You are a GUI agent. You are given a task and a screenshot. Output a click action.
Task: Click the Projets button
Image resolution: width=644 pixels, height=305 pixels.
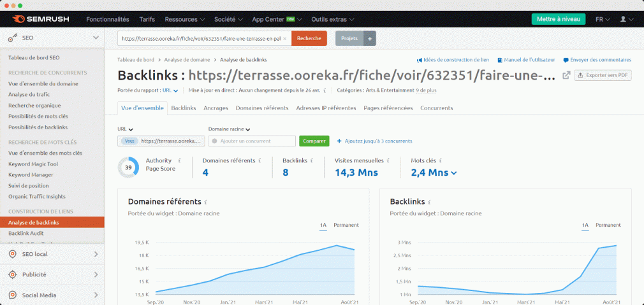[x=349, y=39]
